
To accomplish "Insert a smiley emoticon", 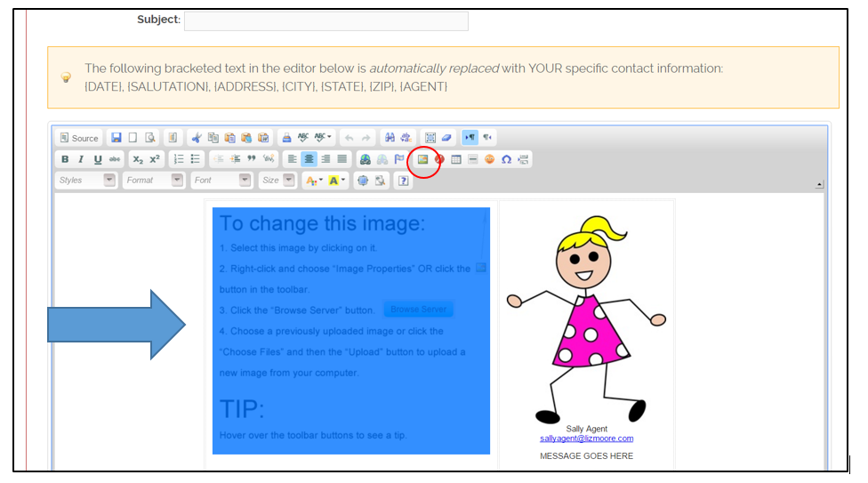I will pos(489,159).
